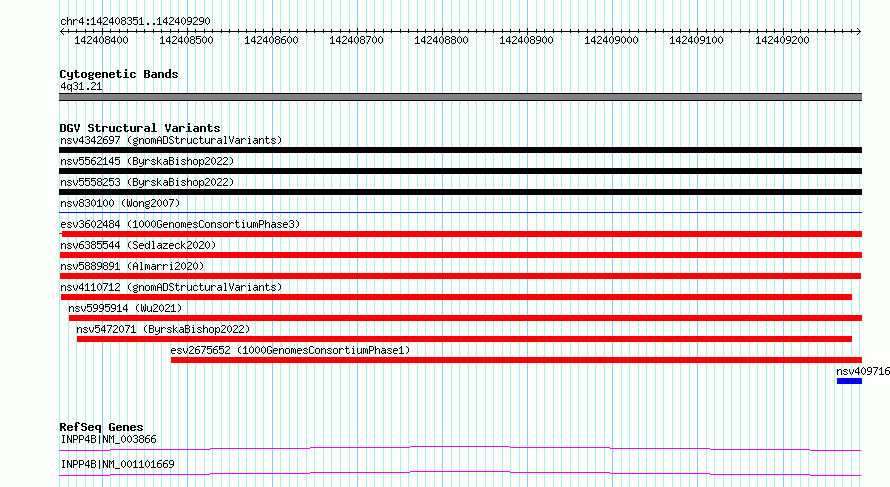Click the Cytogenetic Bands track title
Image resolution: width=890 pixels, height=487 pixels.
coord(119,74)
